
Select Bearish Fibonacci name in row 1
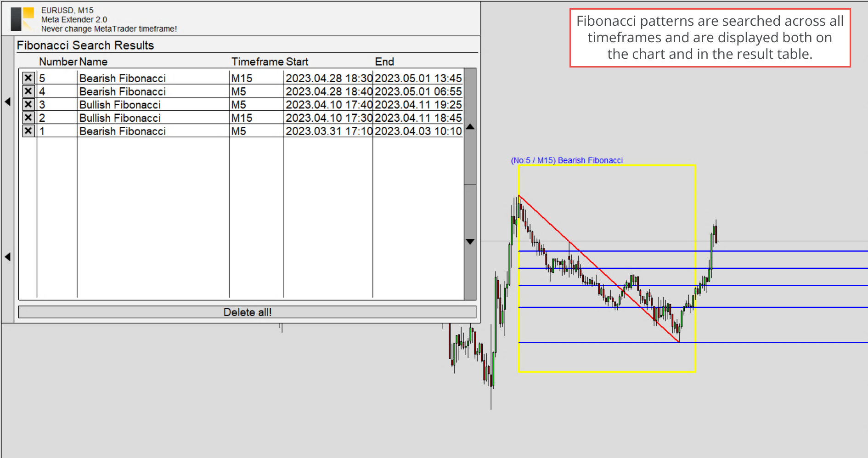tap(123, 131)
